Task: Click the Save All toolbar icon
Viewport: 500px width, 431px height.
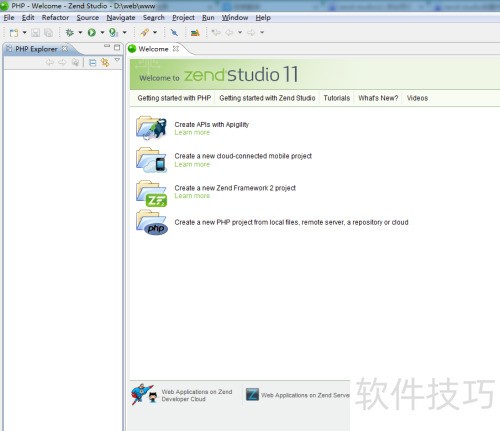Action: pos(49,33)
